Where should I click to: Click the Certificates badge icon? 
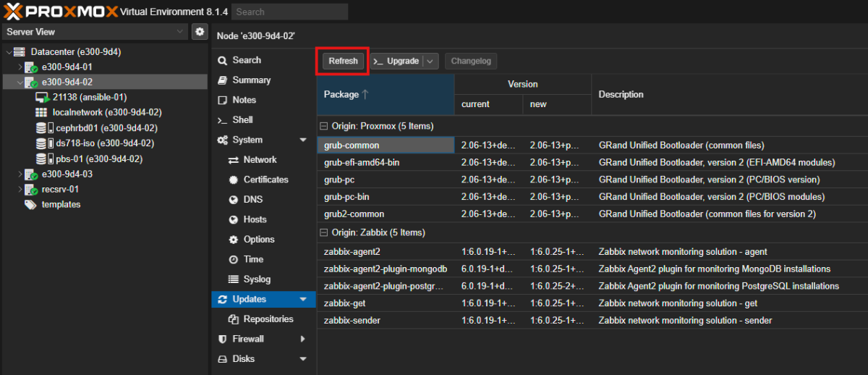[234, 180]
